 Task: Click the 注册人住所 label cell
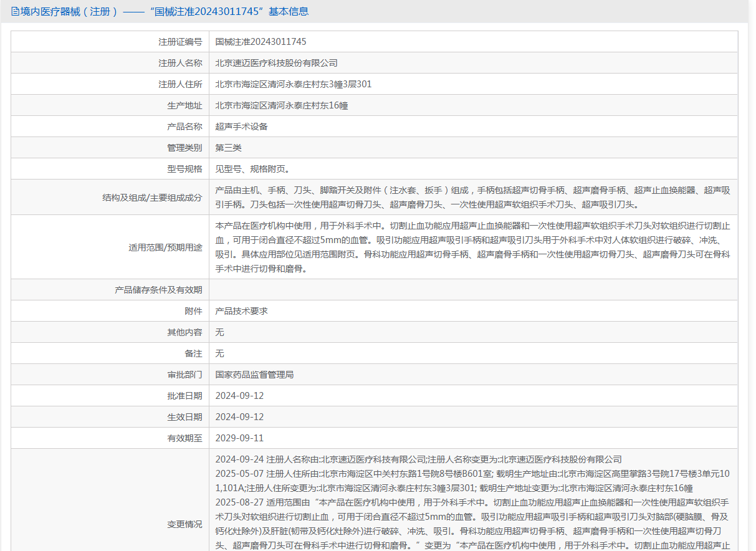[x=110, y=84]
